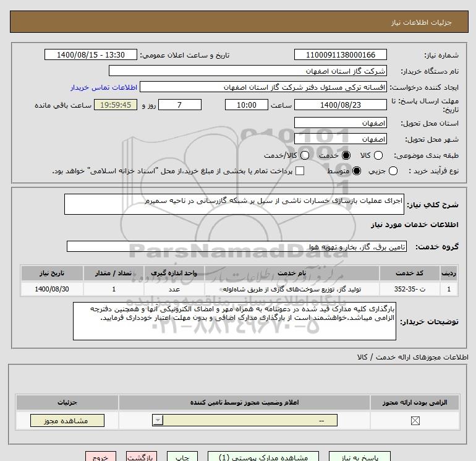The height and width of the screenshot is (461, 476).
Task: Click the تعداد / مقدار column header
Action: (114, 273)
